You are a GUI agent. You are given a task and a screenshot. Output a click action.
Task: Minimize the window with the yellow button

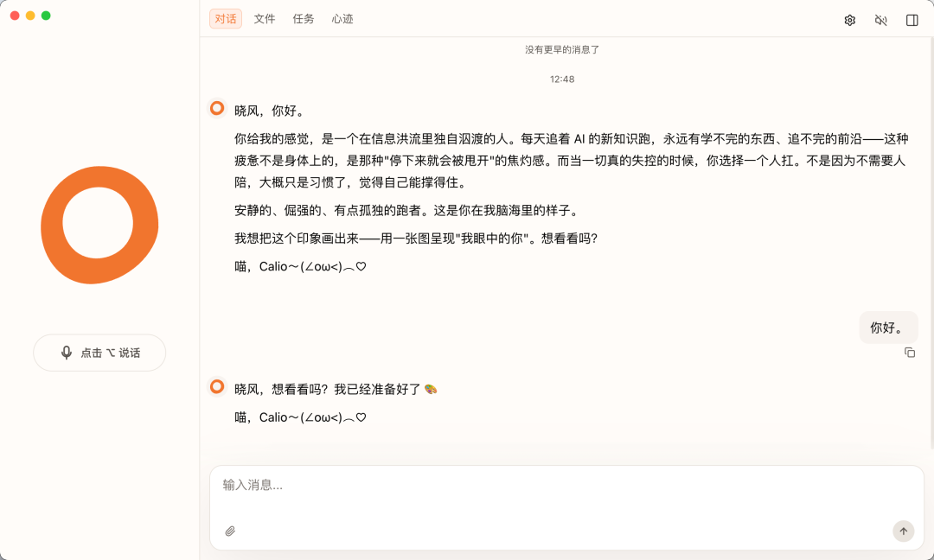(30, 16)
